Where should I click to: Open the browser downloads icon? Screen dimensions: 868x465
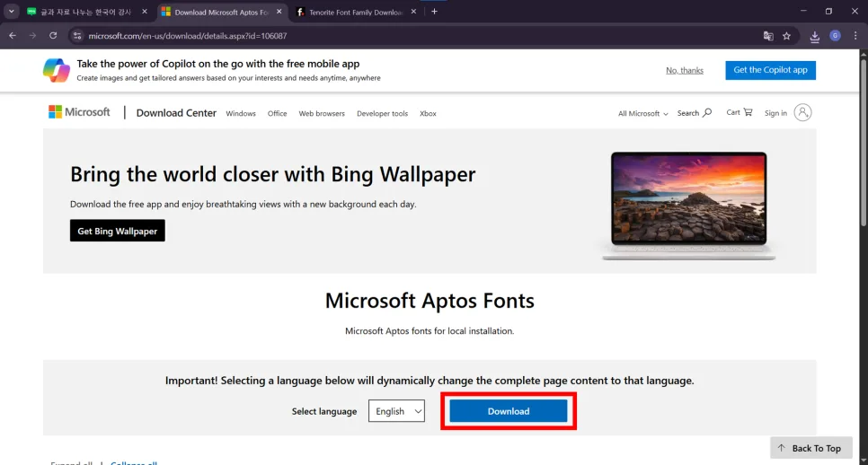[x=815, y=37]
